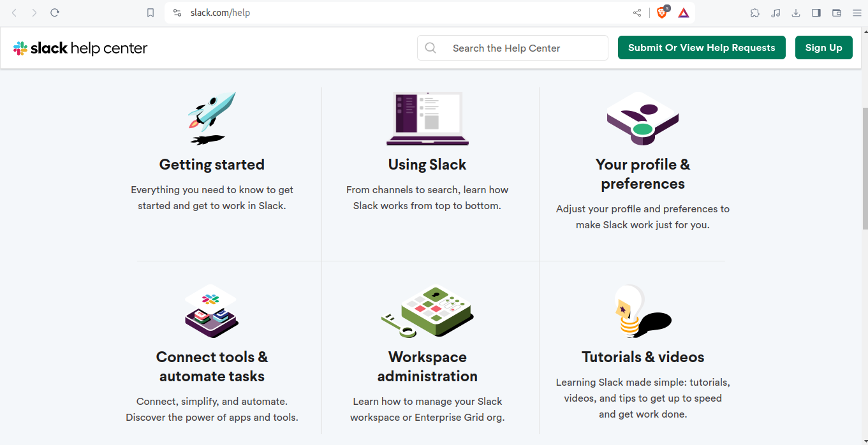Click text "Learning Slack made simple: tutorials,"
Image resolution: width=868 pixels, height=445 pixels.
pyautogui.click(x=643, y=383)
